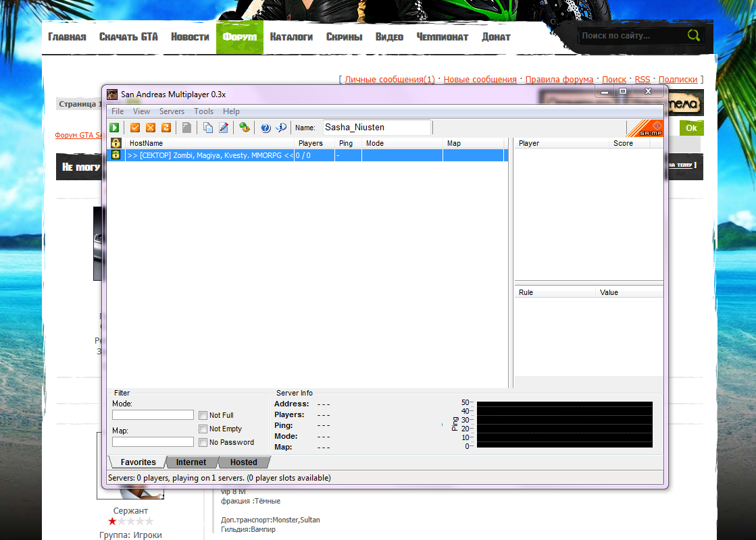Open the Форум navigation tab
The height and width of the screenshot is (540, 756).
tap(240, 37)
